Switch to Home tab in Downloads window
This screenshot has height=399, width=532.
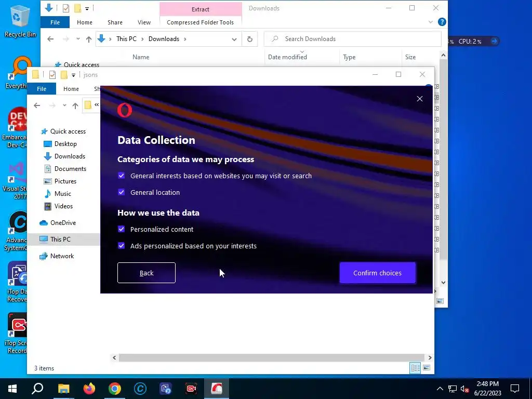(85, 22)
